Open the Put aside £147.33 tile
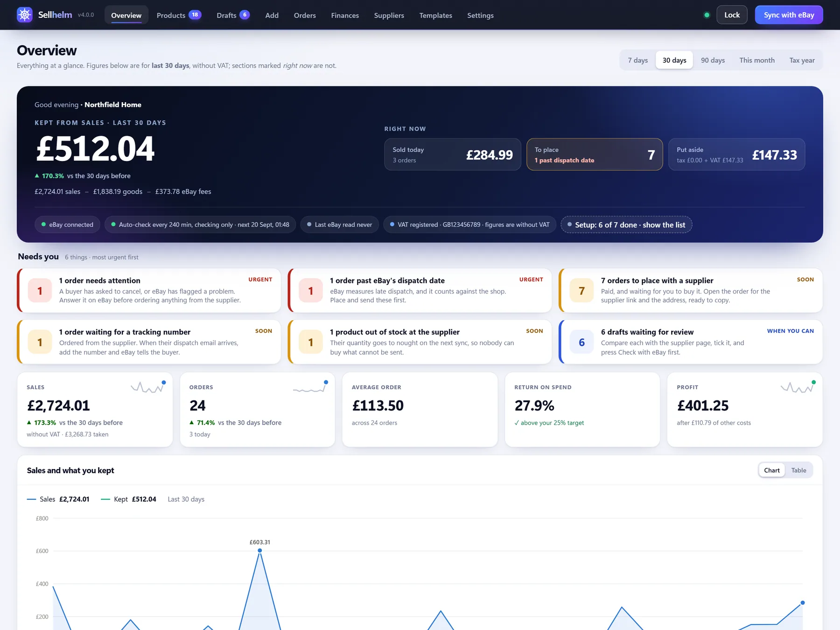 click(736, 154)
